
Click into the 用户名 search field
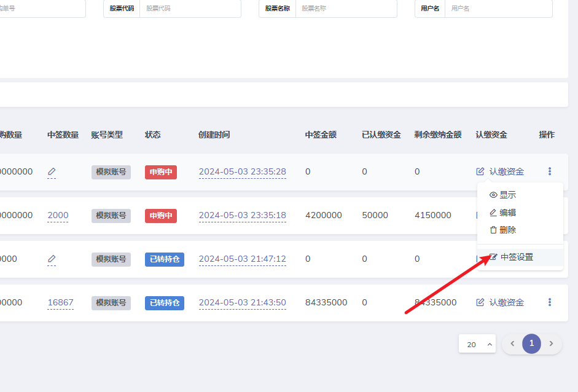coord(498,9)
